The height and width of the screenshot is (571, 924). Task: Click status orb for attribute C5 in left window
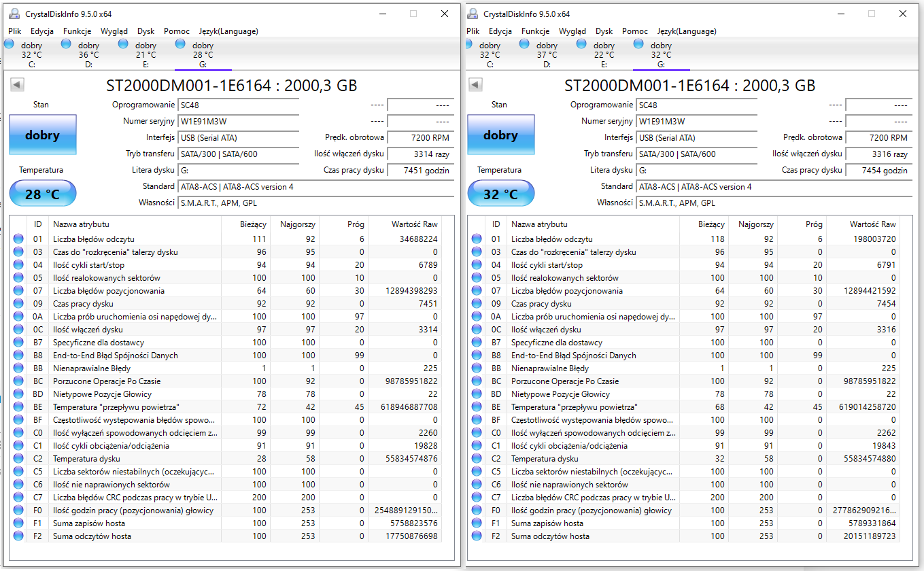[18, 472]
